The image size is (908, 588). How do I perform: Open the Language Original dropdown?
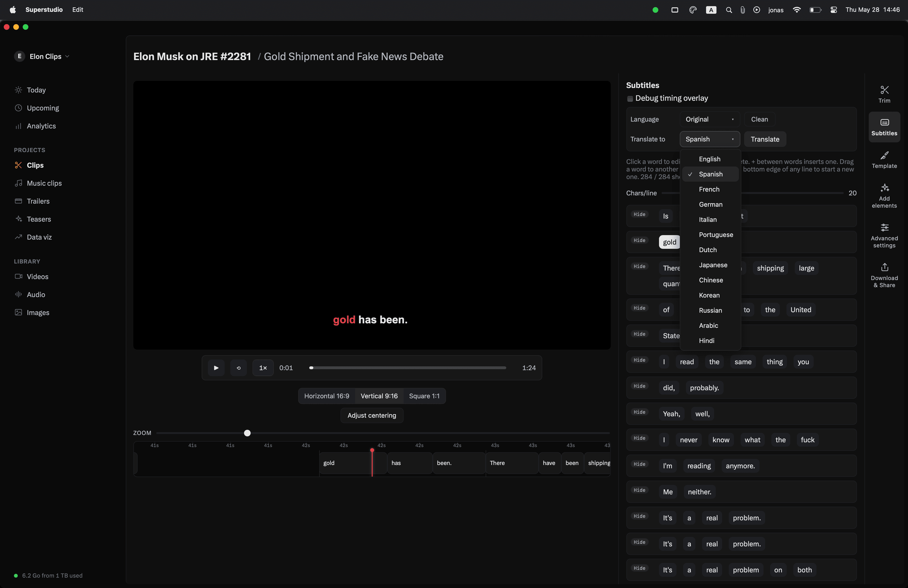709,119
